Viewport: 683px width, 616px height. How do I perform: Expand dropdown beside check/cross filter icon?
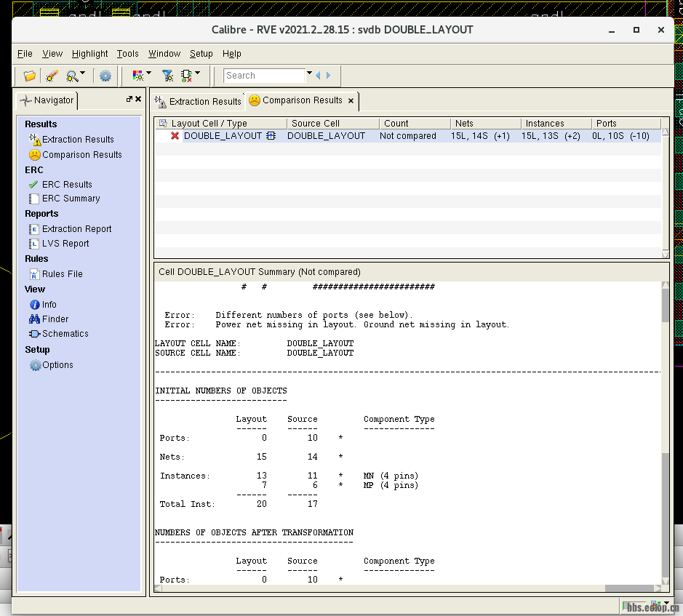(197, 73)
